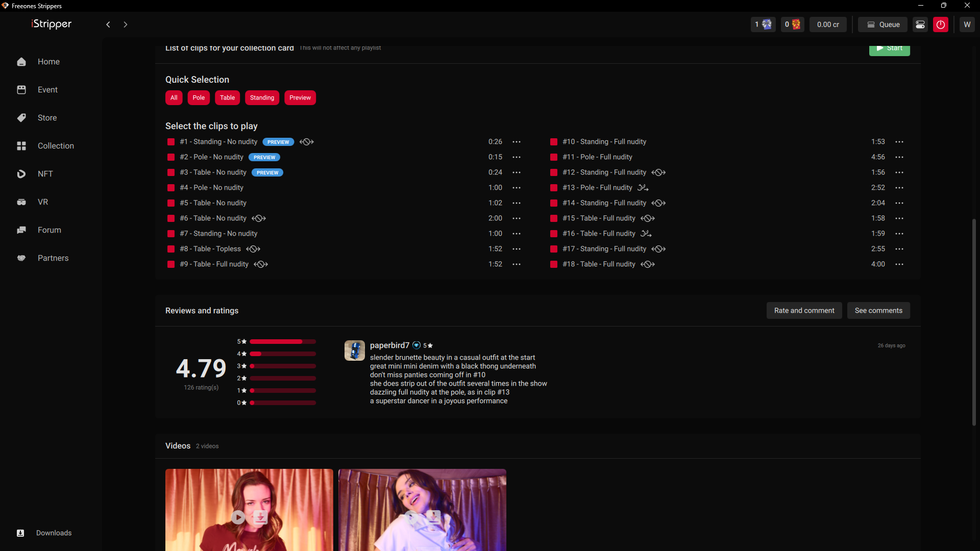Click the card counter icon showing 1
Viewport: 980px width, 551px height.
click(763, 24)
